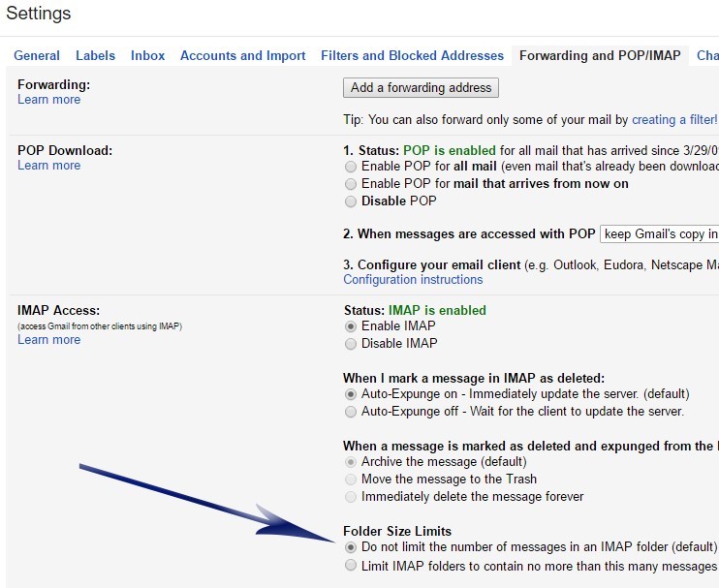The image size is (719, 588).
Task: Click Learn more under IMAP Access
Action: (x=48, y=340)
